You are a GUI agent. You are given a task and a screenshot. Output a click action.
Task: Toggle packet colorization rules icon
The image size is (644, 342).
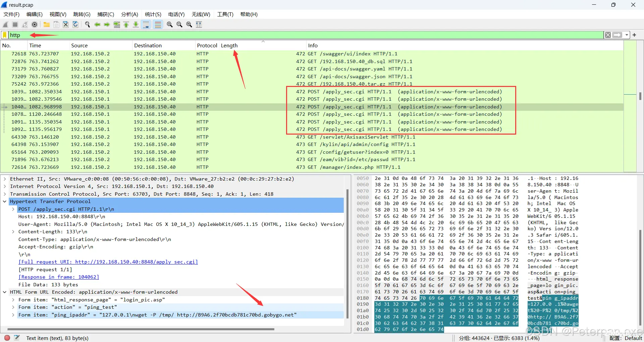pyautogui.click(x=158, y=25)
